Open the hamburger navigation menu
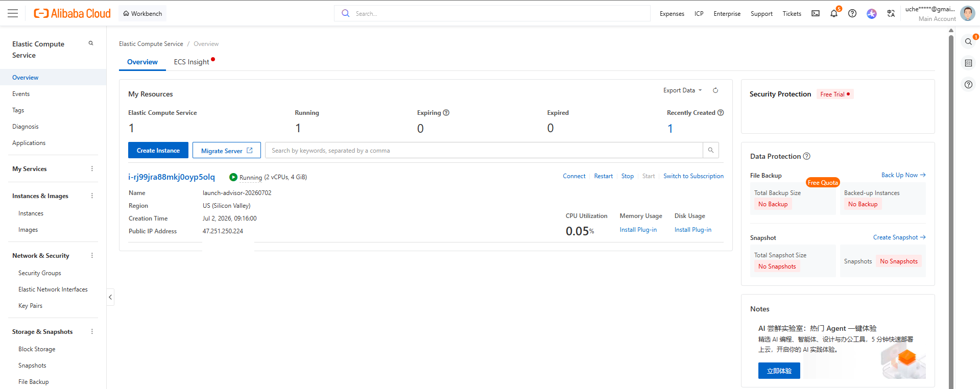Image resolution: width=980 pixels, height=389 pixels. tap(13, 13)
